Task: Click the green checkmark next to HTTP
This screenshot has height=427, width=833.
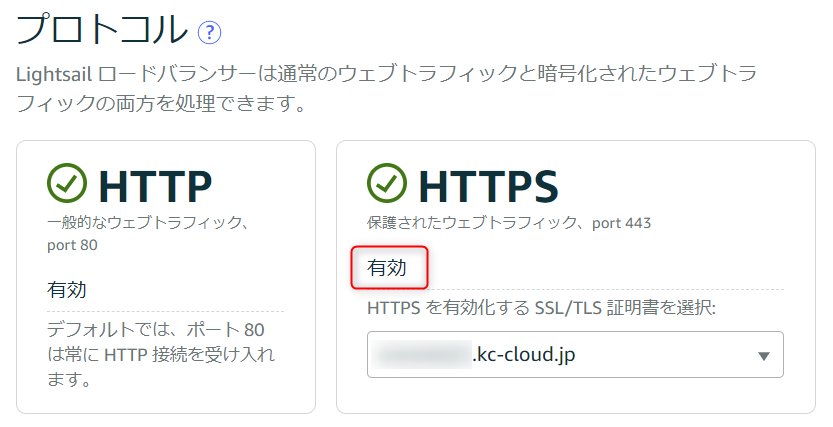Action: [67, 183]
